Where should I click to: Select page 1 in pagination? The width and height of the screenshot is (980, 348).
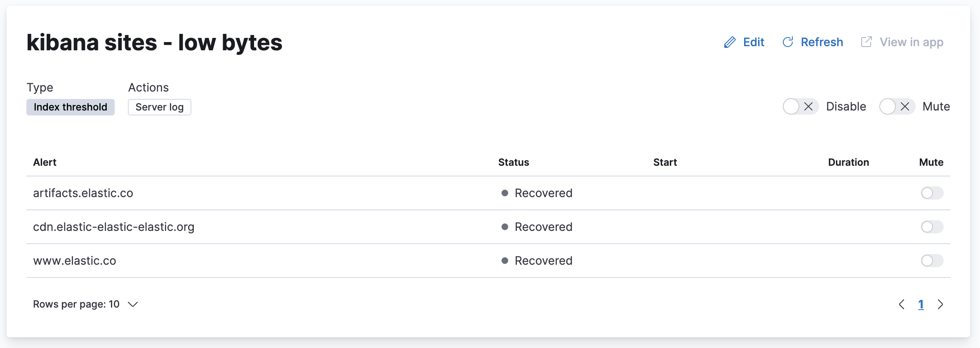click(x=921, y=304)
